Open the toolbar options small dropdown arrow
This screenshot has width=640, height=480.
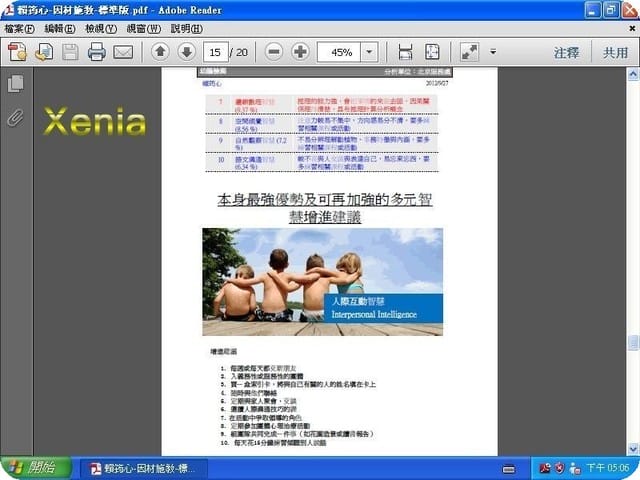[x=493, y=52]
